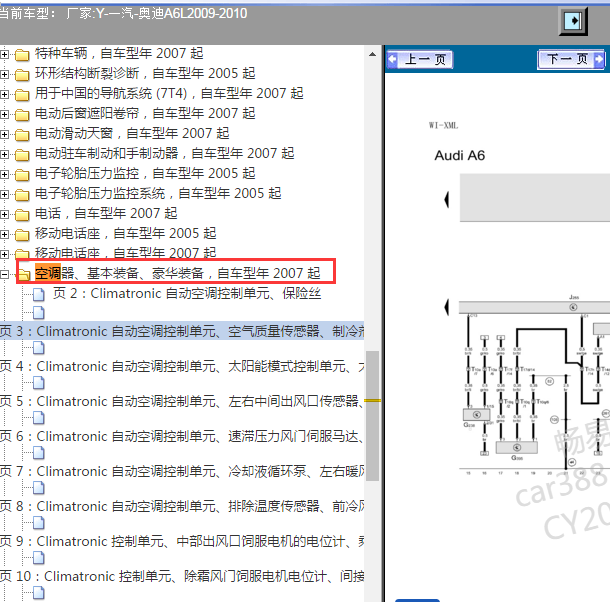
Task: Select 空调器、基本装备、豪华装备 item
Action: click(178, 273)
